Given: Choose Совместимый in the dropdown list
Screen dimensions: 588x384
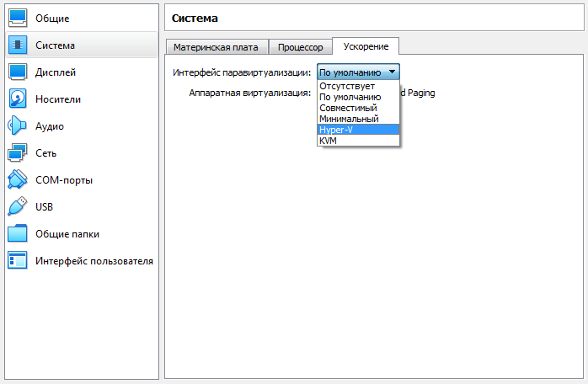Looking at the screenshot, I should (x=359, y=108).
